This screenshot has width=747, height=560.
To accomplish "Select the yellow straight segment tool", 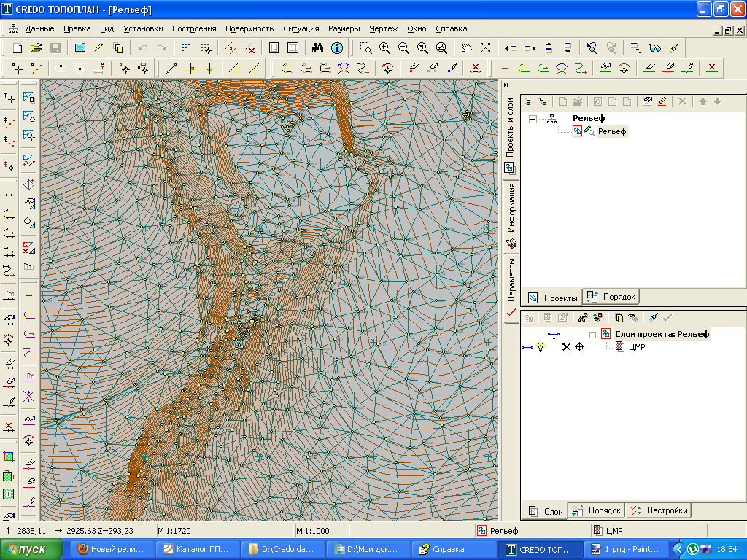I will click(x=505, y=69).
